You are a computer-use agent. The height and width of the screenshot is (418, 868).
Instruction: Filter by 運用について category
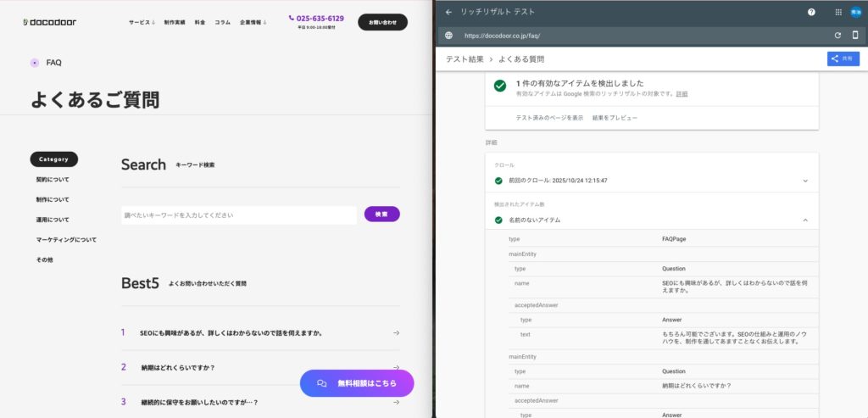click(x=53, y=220)
